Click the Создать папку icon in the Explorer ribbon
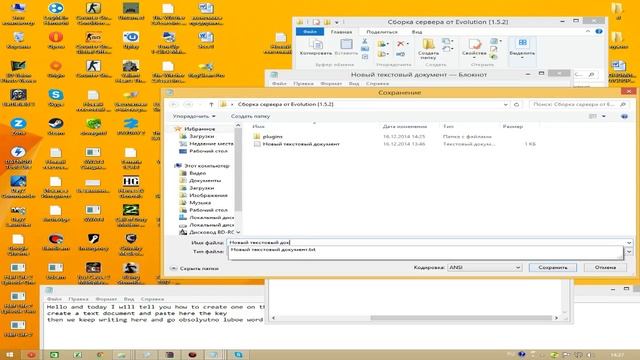 [x=428, y=44]
